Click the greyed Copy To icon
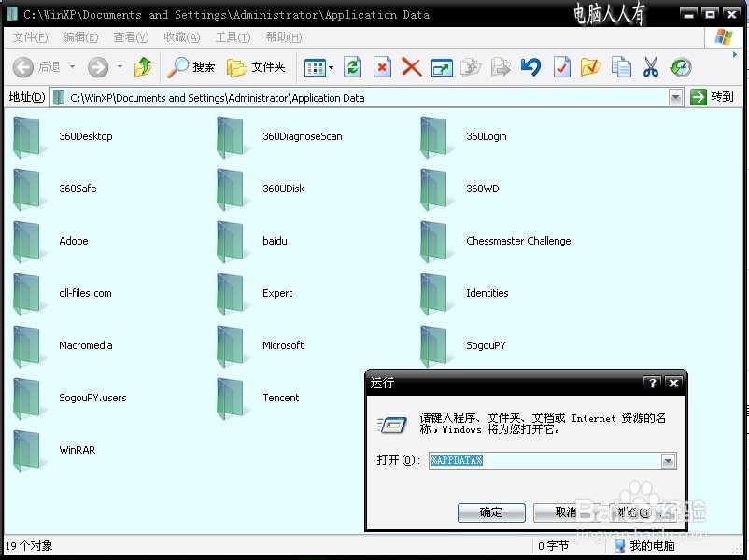 pos(501,67)
